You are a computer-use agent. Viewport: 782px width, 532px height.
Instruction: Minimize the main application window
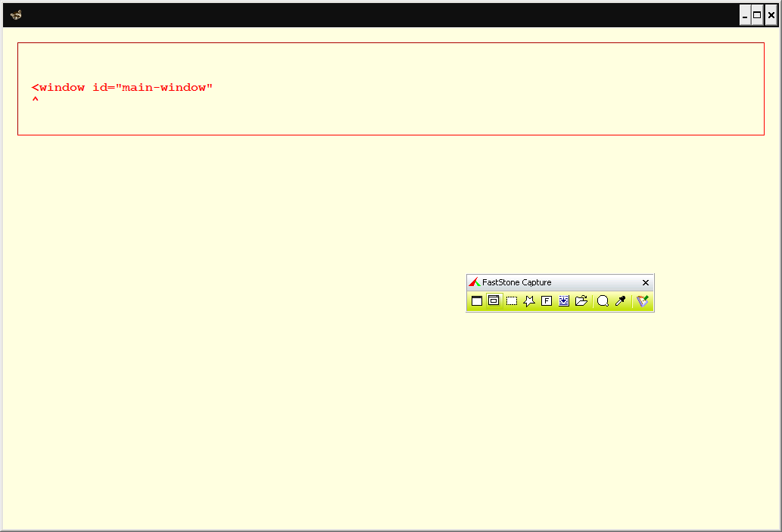[x=745, y=15]
